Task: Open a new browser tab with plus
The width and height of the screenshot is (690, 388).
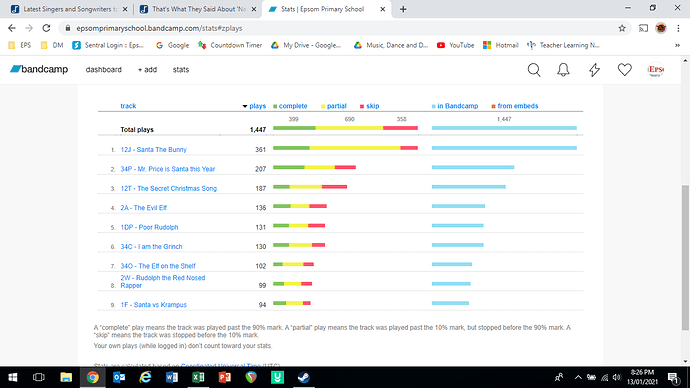Action: (403, 9)
